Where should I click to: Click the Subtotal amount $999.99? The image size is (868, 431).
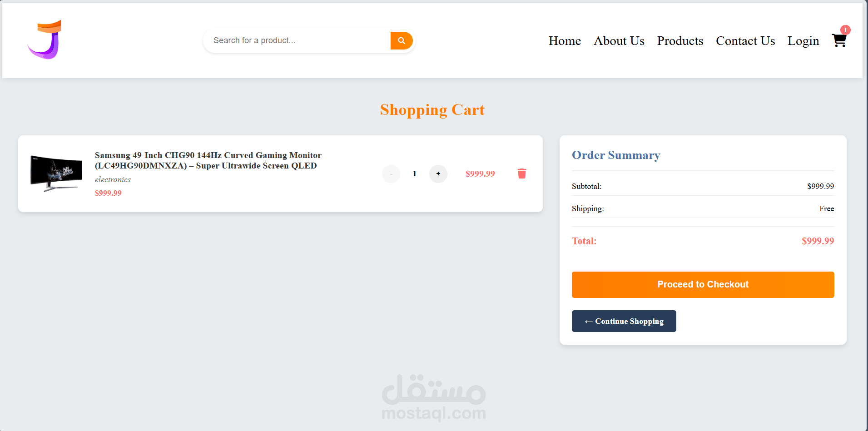[820, 186]
